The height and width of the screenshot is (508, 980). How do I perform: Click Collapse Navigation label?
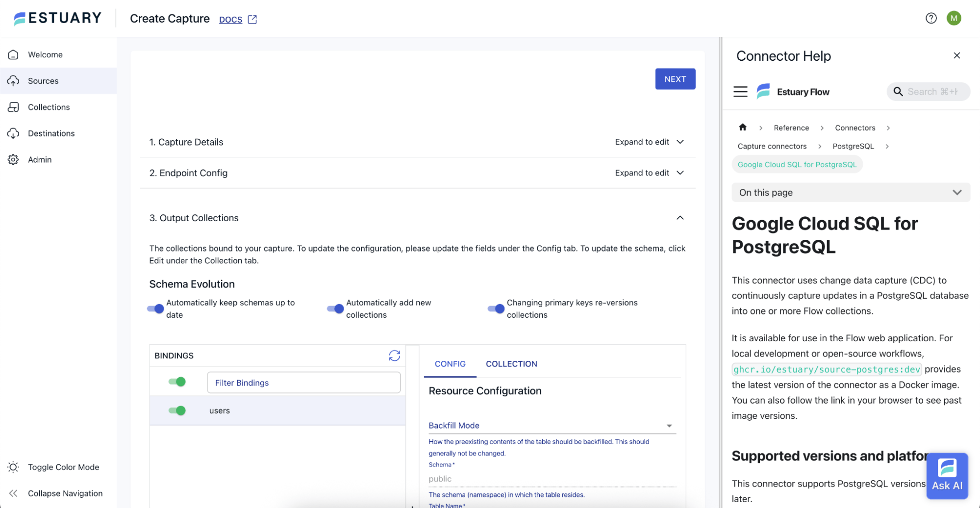tap(65, 493)
